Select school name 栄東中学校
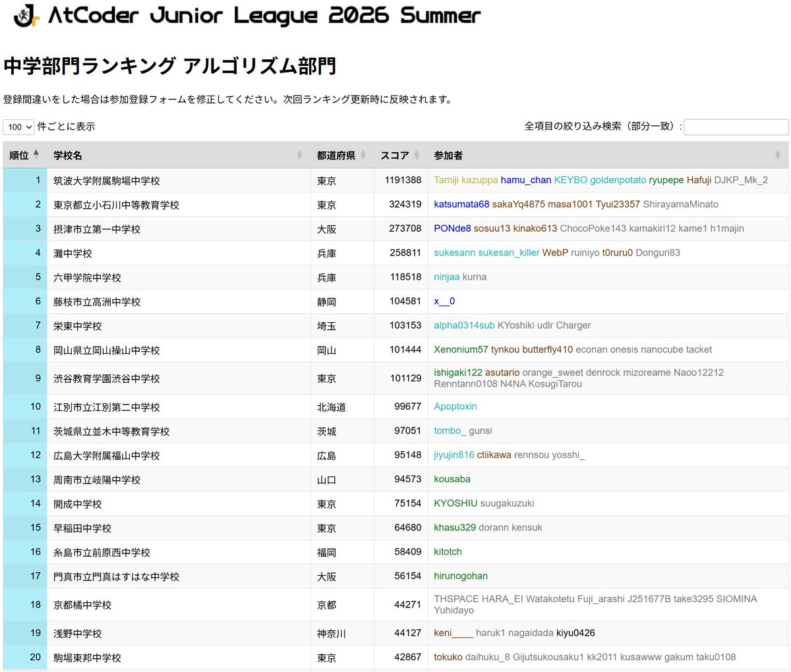791x672 pixels. point(78,326)
